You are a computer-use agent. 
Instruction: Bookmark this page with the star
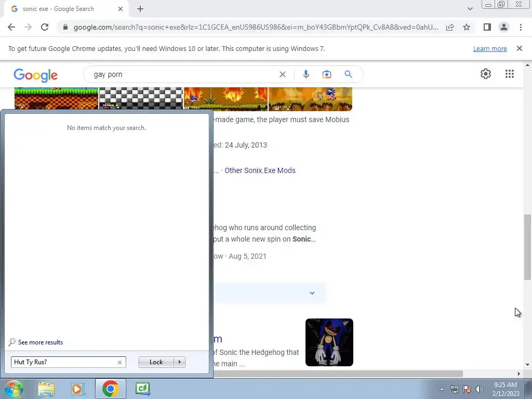[467, 27]
